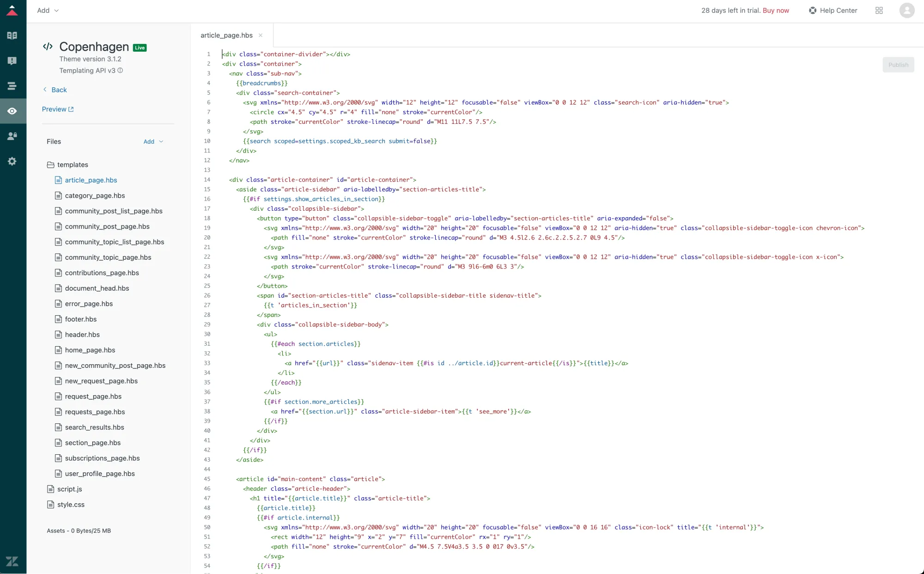The image size is (924, 574).
Task: Open article_page.hbs in file tree
Action: (86, 180)
